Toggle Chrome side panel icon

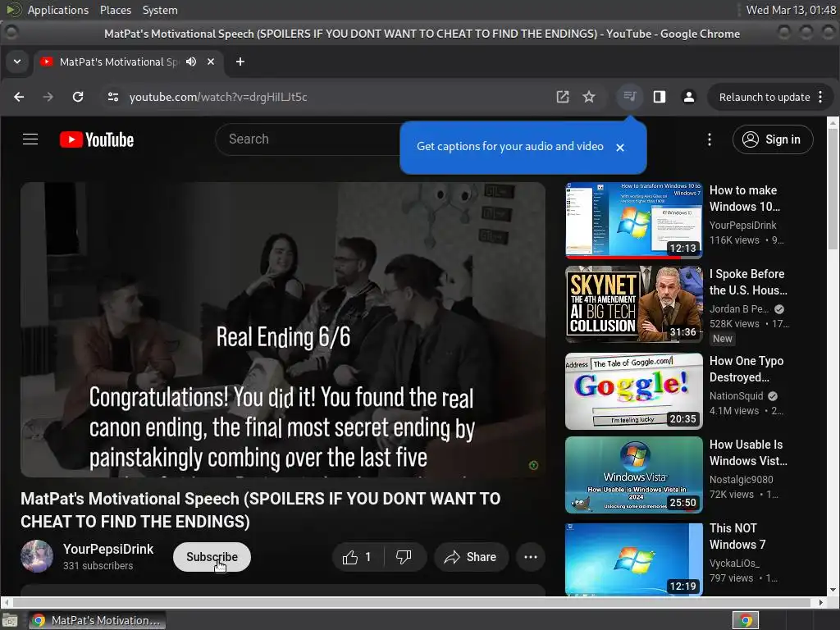660,97
